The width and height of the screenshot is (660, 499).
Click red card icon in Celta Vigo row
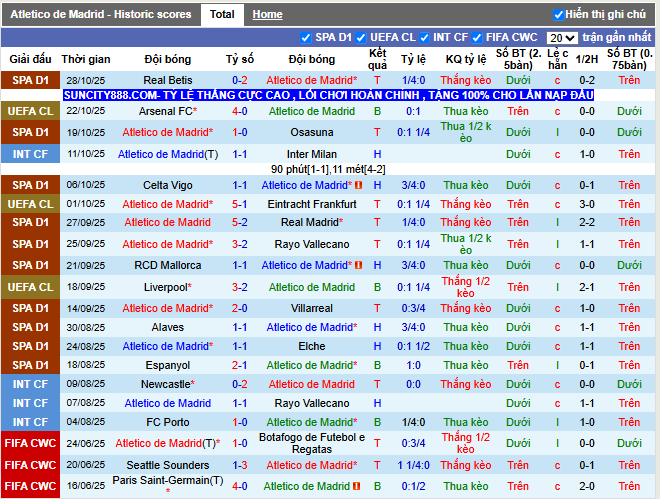tap(359, 185)
